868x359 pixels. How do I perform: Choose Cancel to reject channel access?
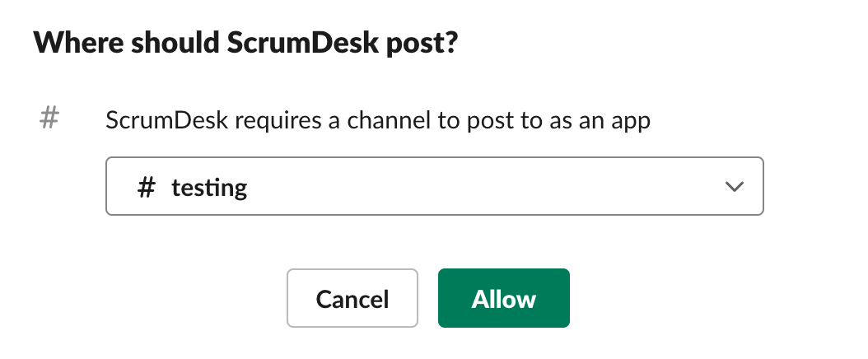tap(352, 298)
